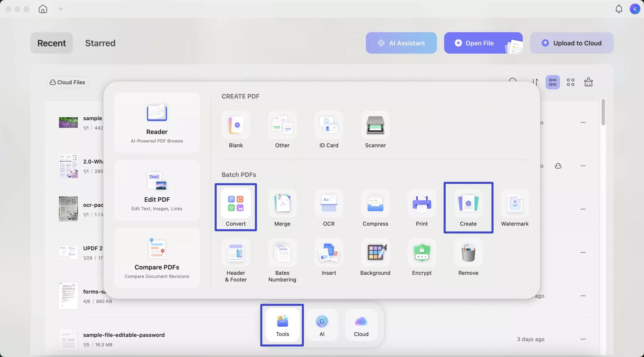Switch to the Starred tab
The image size is (644, 357).
click(x=100, y=43)
